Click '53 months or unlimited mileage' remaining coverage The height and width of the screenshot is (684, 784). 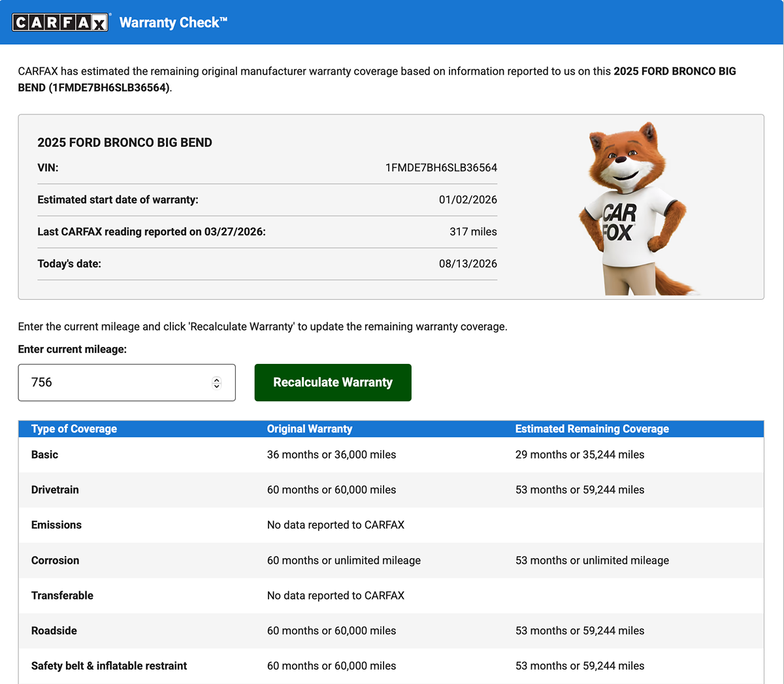[x=592, y=561]
